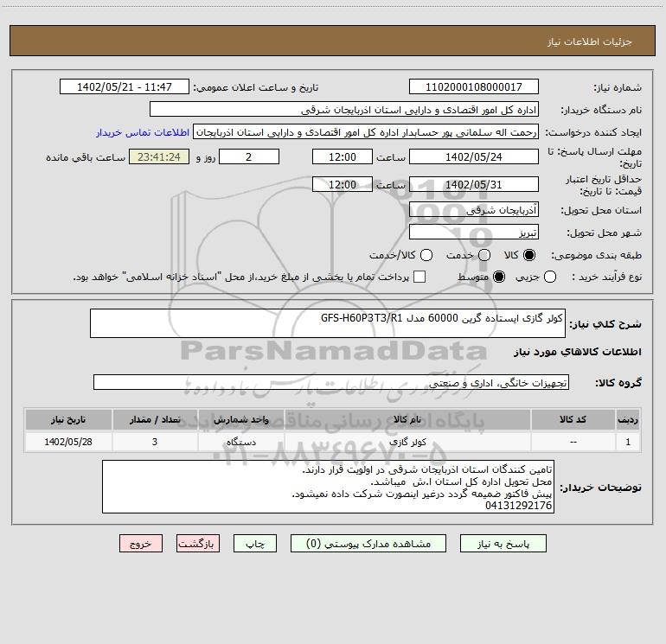Screen dimensions: 666x644
Task: Click the خروج exit button
Action: click(141, 544)
